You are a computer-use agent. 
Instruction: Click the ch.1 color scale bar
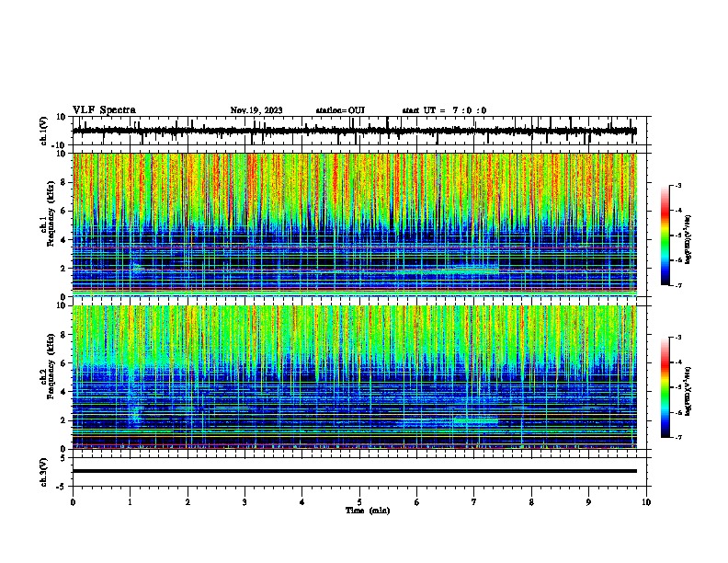click(665, 236)
